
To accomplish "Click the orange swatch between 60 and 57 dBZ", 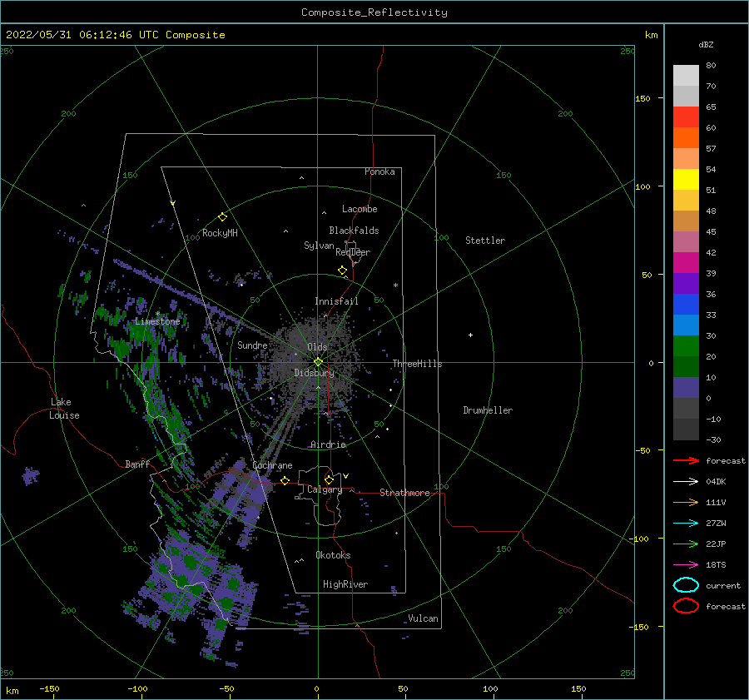I will click(x=686, y=138).
